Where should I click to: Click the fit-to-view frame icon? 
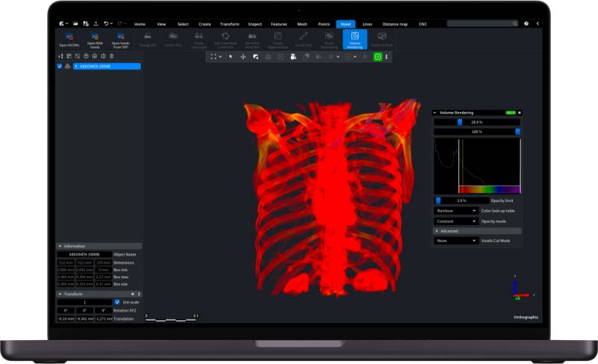tap(214, 57)
